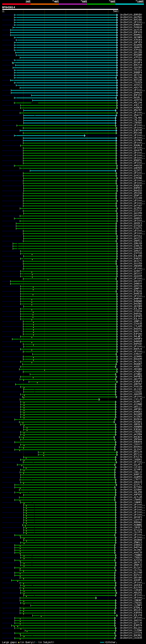Screen dimensions: 146x644
Task: Select label UniRef100_A5C294
Action: [x=131, y=103]
